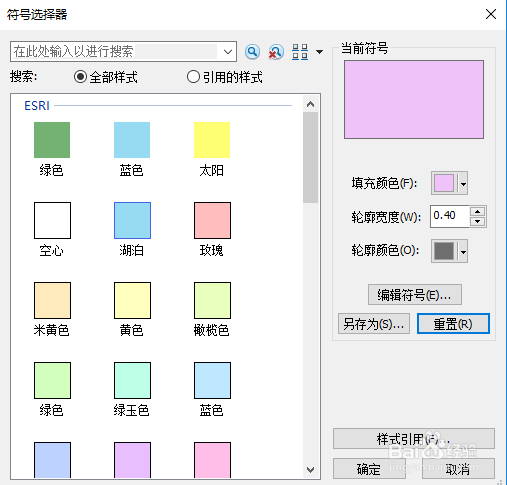This screenshot has width=507, height=485.
Task: Click the 编辑符号(E)... button
Action: [415, 295]
